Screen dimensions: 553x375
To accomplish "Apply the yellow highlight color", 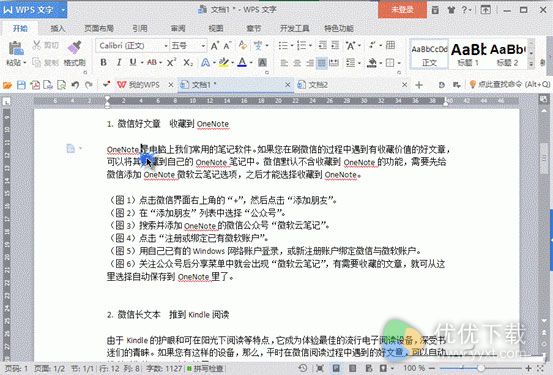I will click(x=224, y=63).
